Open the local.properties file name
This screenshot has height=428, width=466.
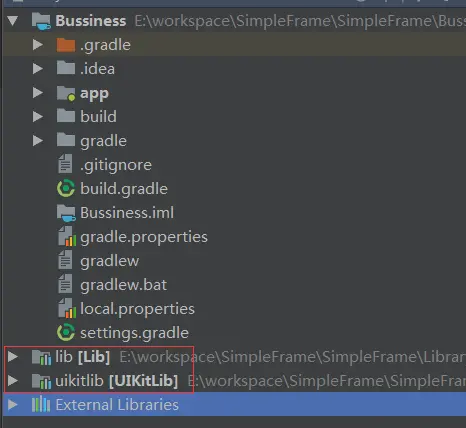point(137,309)
